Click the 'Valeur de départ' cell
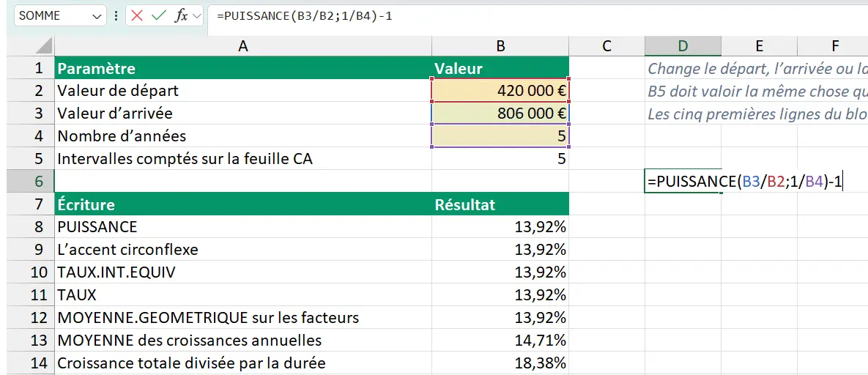Screen dimensions: 868x375 (242, 90)
